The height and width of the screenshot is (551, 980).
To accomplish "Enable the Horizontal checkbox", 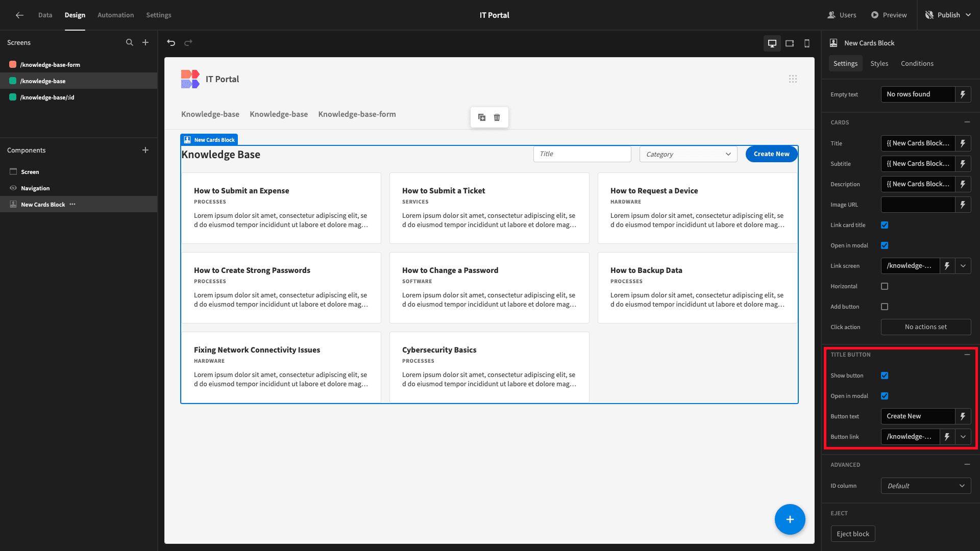I will (x=885, y=286).
